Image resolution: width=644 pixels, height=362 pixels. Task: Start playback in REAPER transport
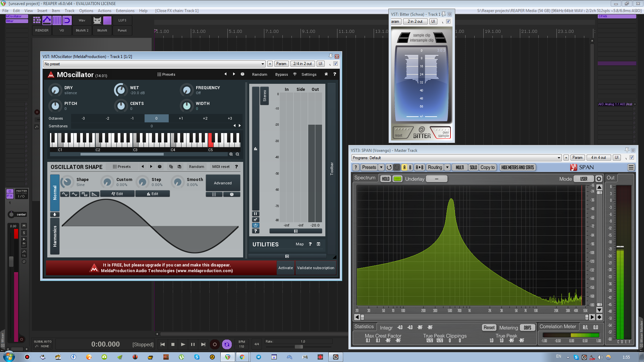tap(183, 344)
